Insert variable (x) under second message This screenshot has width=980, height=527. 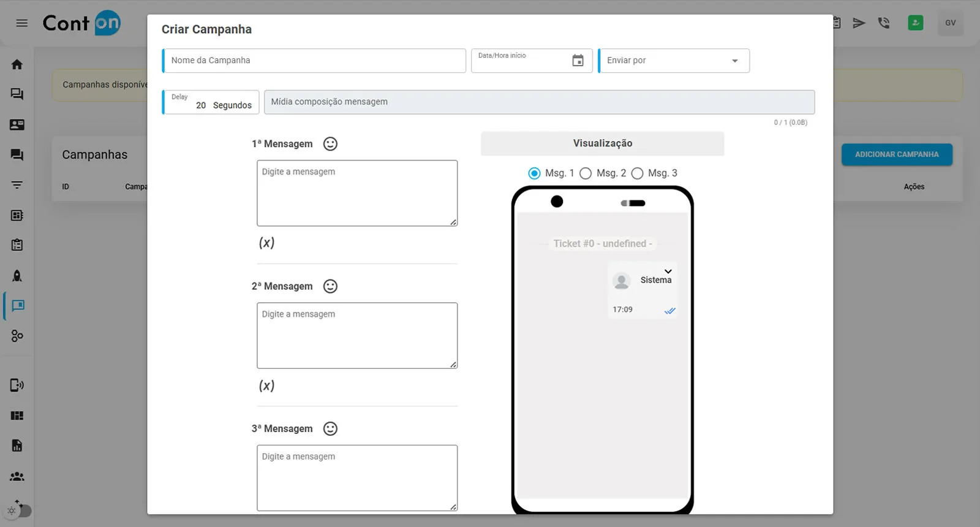coord(266,385)
